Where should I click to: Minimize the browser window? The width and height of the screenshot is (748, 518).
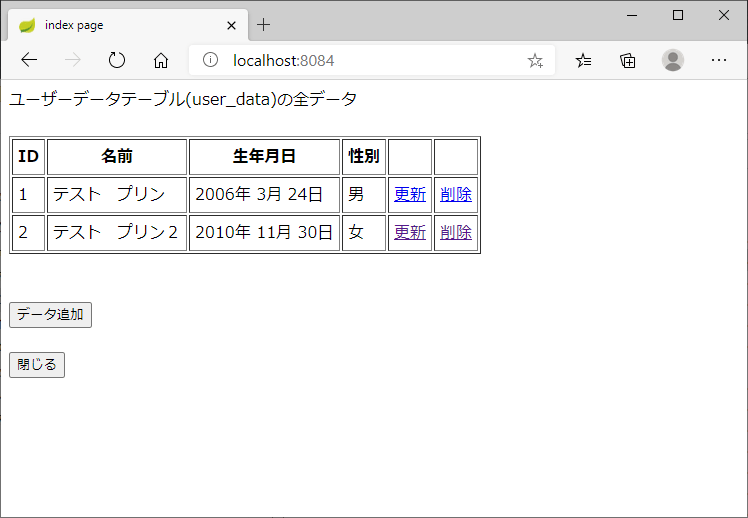(632, 15)
